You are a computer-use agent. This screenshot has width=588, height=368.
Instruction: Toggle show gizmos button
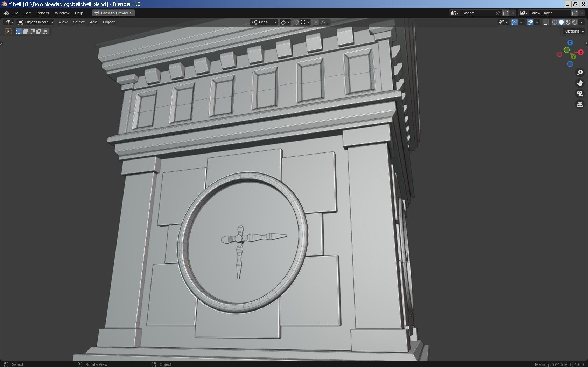click(x=514, y=22)
